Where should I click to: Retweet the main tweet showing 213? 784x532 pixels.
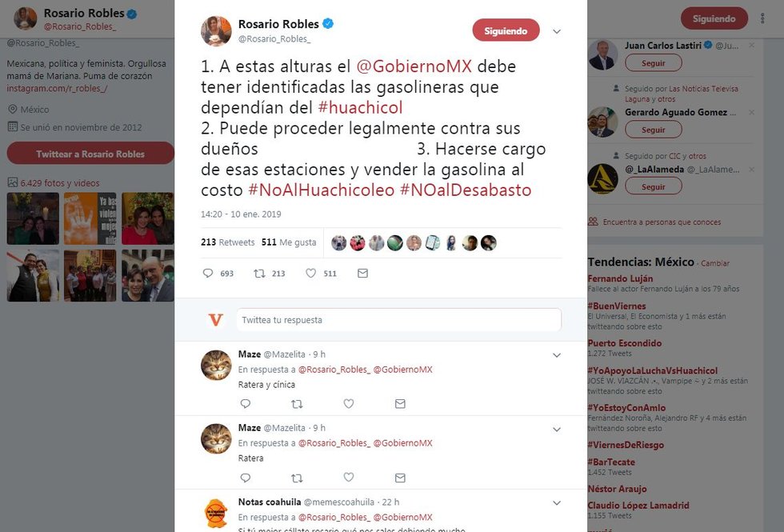pos(259,273)
